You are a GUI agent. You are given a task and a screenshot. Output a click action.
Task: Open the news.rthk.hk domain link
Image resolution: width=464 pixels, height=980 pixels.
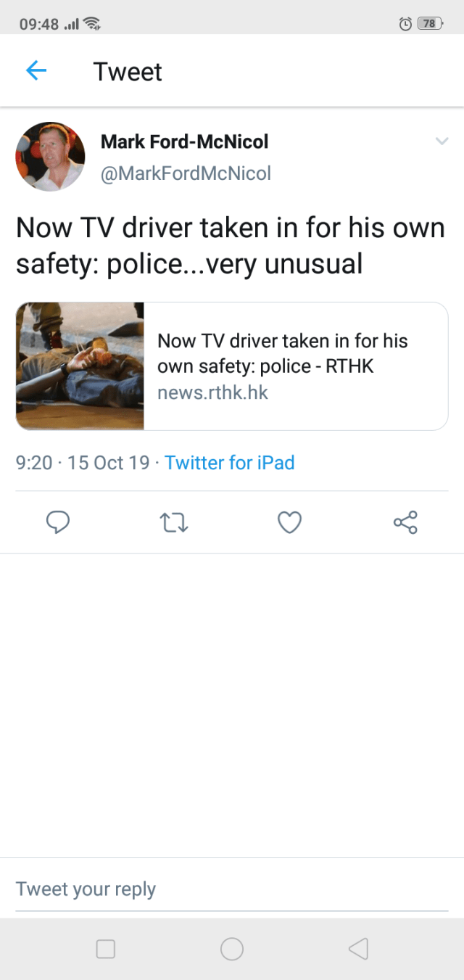pos(212,393)
